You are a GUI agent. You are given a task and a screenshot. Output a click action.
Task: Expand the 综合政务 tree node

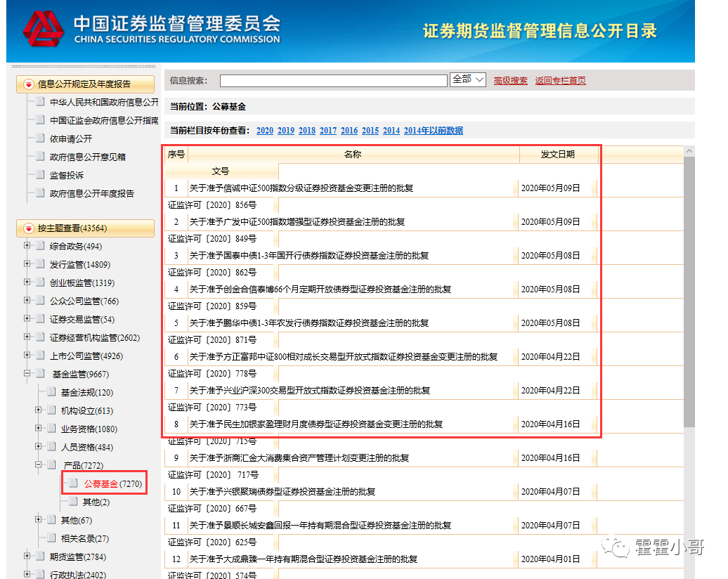coord(27,246)
